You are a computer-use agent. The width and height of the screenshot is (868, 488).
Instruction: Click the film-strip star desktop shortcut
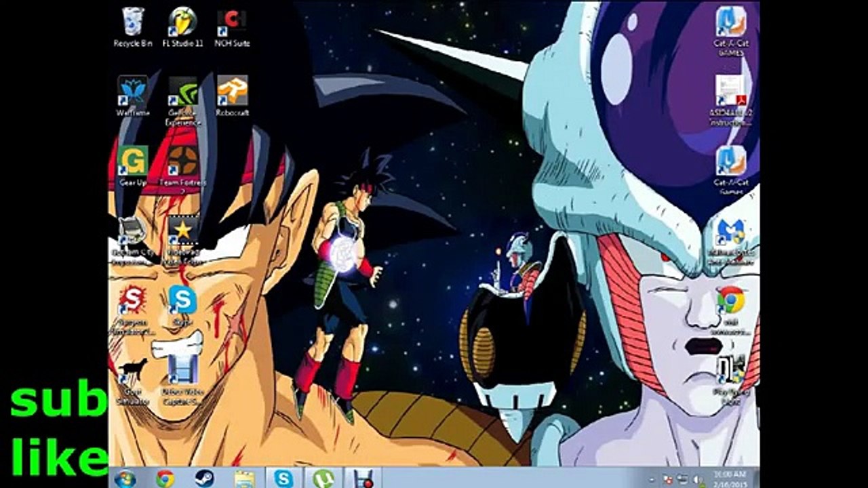[x=183, y=241]
